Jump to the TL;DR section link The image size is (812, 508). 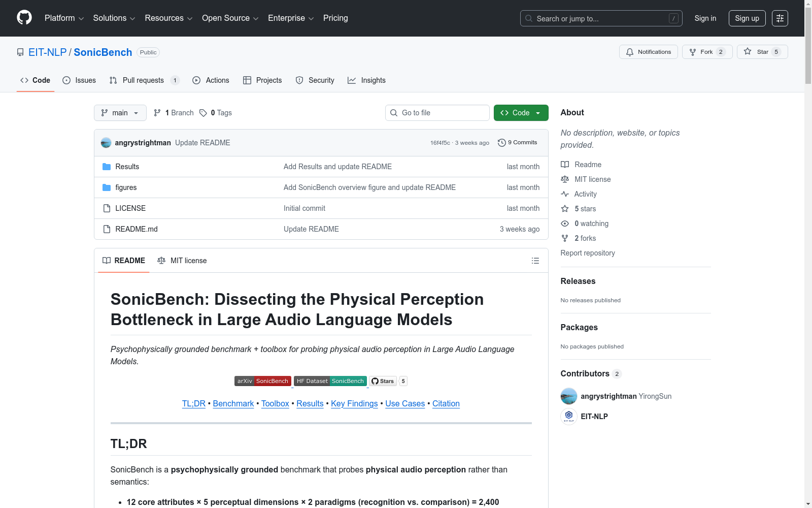pyautogui.click(x=194, y=403)
